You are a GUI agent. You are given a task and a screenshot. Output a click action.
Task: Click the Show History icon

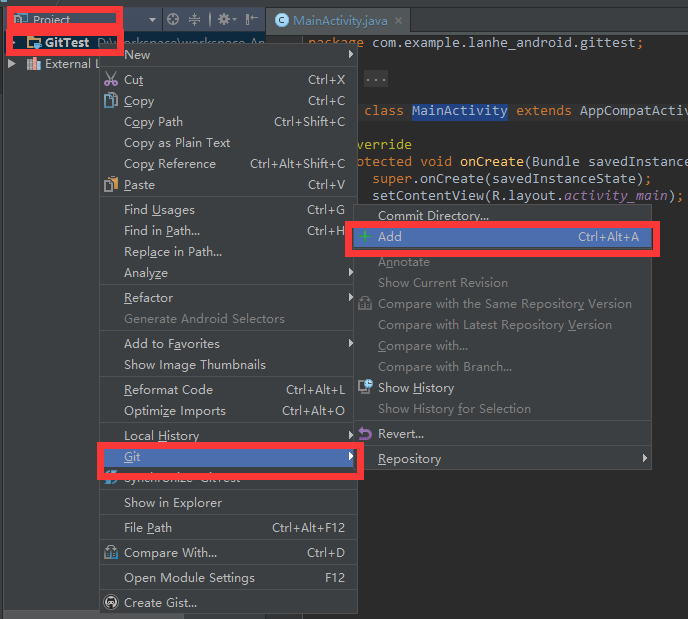click(x=365, y=387)
